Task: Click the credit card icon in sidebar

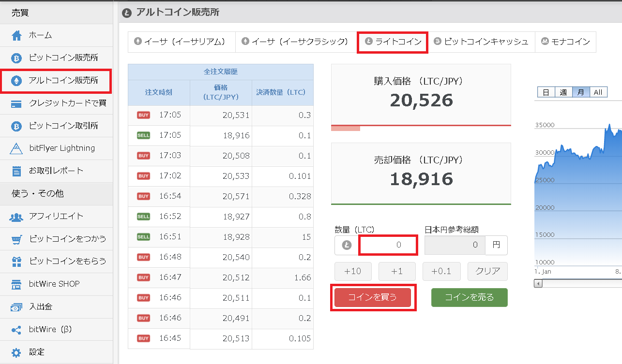Action: coord(16,103)
